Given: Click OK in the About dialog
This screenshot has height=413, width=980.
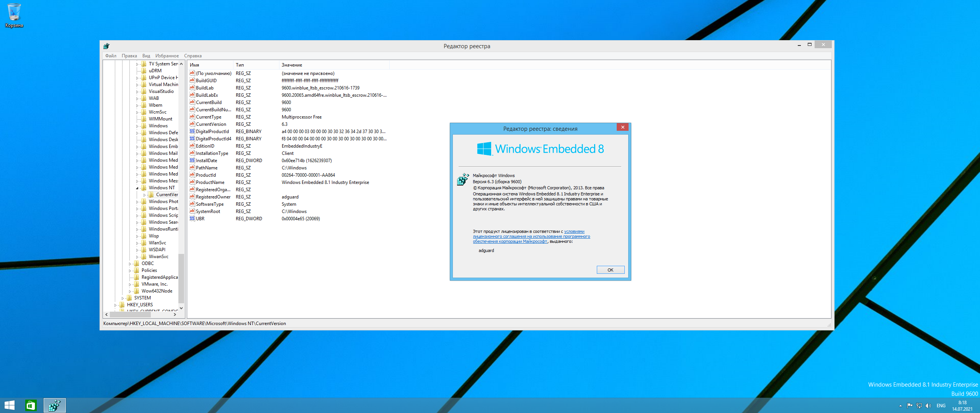Looking at the screenshot, I should (x=611, y=270).
